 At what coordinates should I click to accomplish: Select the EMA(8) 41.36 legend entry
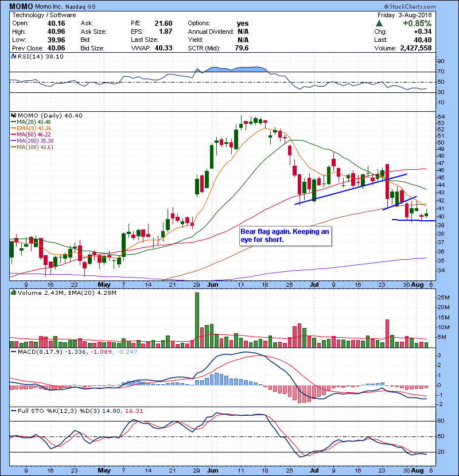31,128
